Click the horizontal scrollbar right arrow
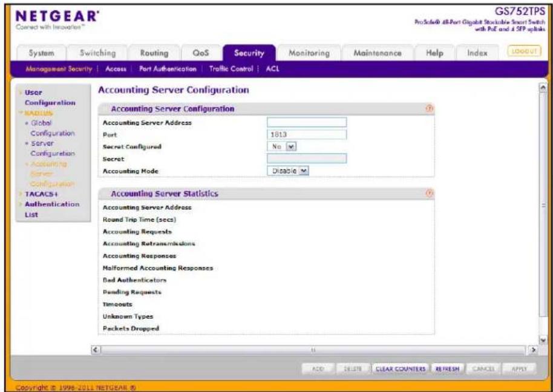The width and height of the screenshot is (553, 392). tap(534, 350)
